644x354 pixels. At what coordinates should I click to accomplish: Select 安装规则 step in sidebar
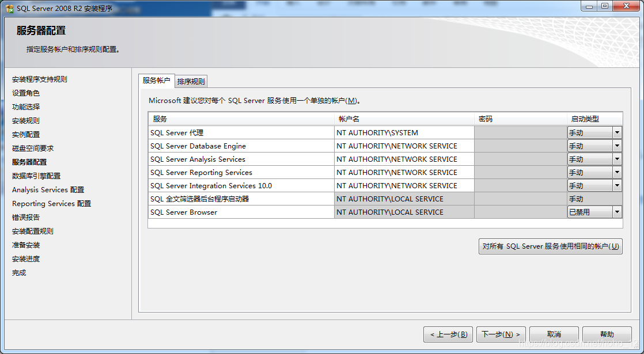(26, 121)
